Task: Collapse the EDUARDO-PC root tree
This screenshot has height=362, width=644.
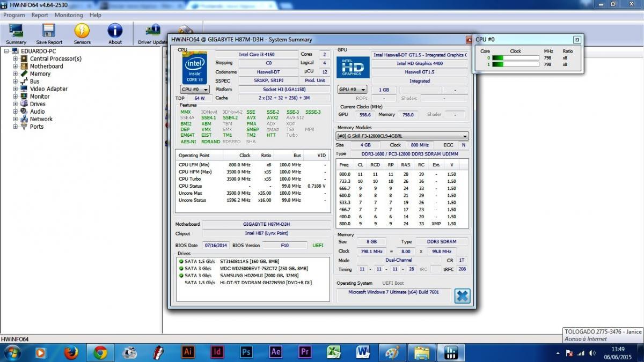Action: (6, 51)
